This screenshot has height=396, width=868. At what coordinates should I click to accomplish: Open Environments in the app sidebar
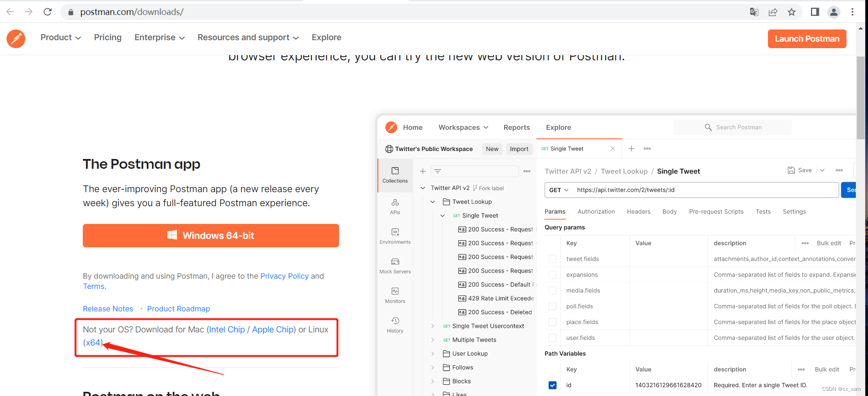click(x=395, y=236)
